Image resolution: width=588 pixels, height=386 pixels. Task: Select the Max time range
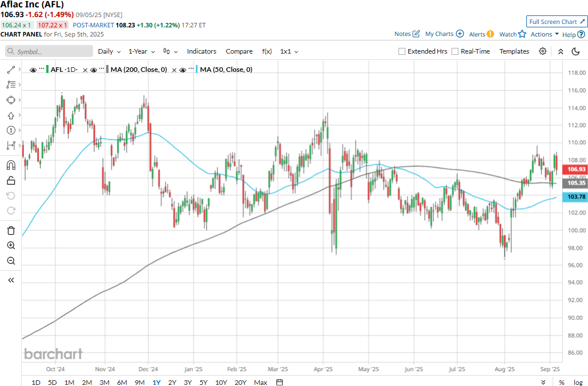click(x=261, y=382)
